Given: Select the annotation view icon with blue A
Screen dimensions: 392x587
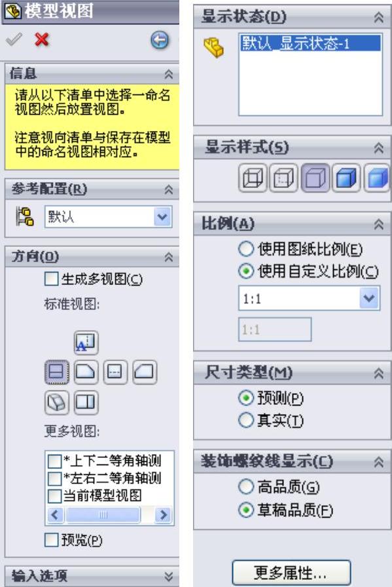Looking at the screenshot, I should pyautogui.click(x=86, y=343).
